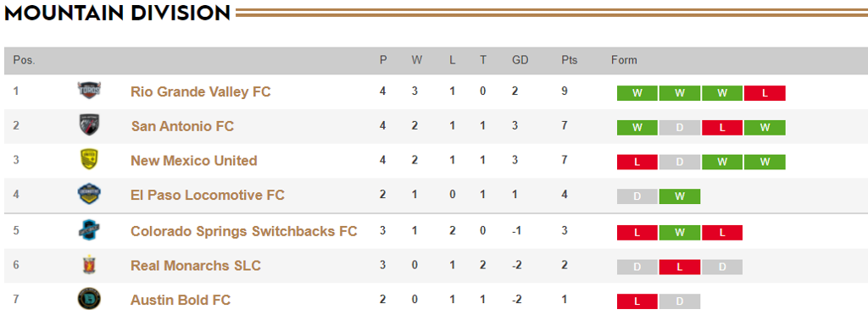868x320 pixels.
Task: Click the Pts column header
Action: coord(569,60)
